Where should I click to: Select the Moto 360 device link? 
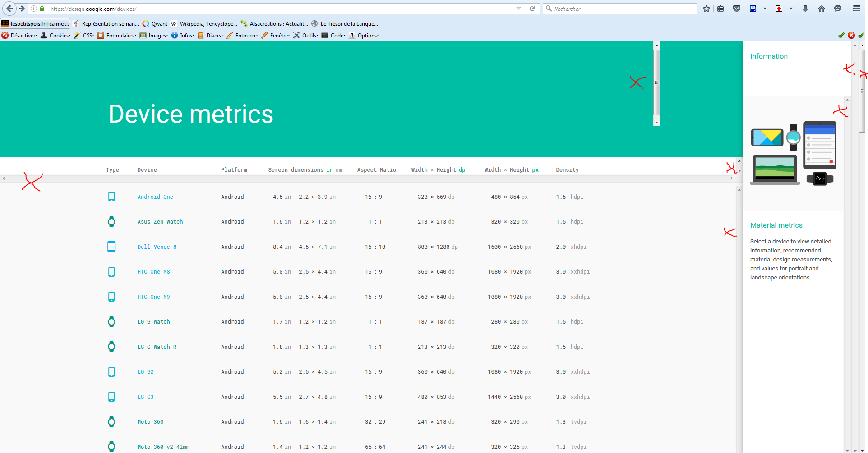coord(150,422)
